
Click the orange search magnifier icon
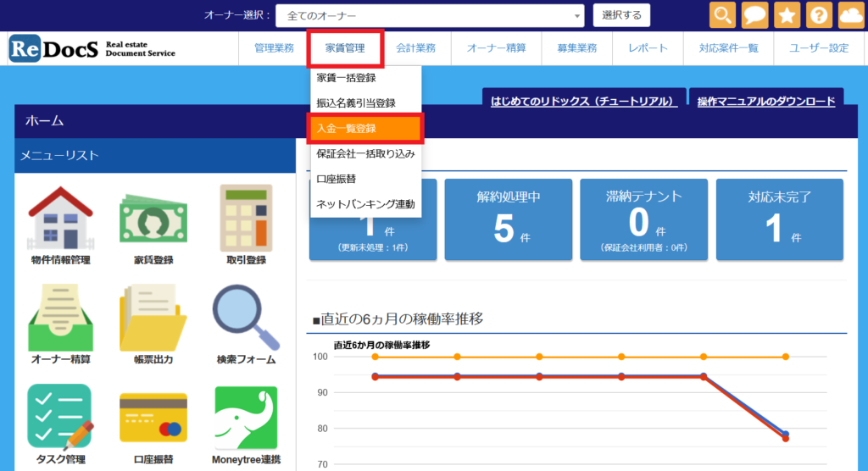(x=722, y=15)
